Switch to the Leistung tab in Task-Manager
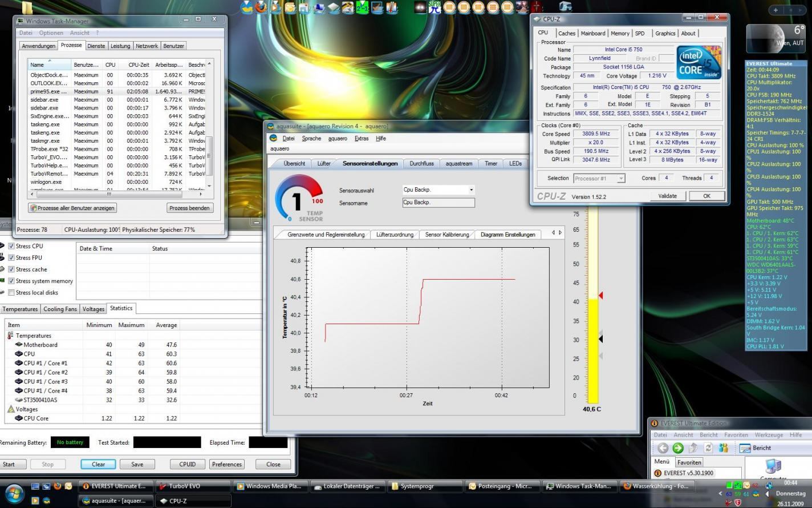812x508 pixels. click(x=120, y=46)
